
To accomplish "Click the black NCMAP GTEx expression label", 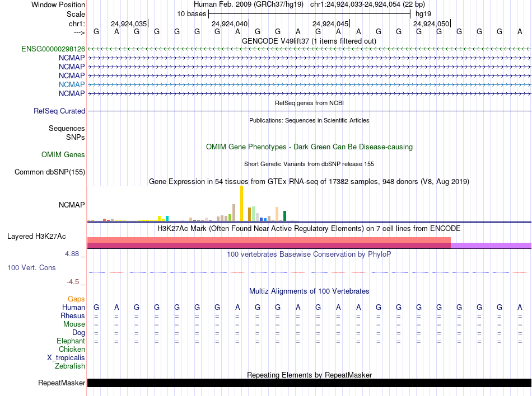I will coord(72,205).
